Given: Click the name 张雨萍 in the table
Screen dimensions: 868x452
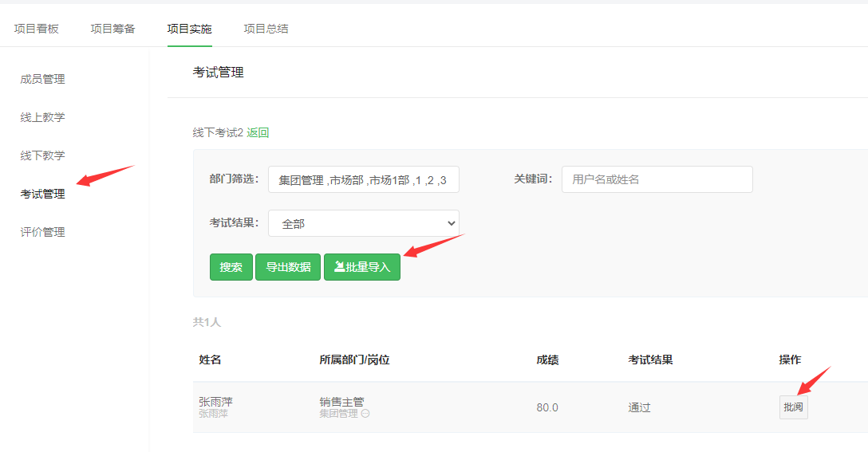Looking at the screenshot, I should tap(216, 402).
